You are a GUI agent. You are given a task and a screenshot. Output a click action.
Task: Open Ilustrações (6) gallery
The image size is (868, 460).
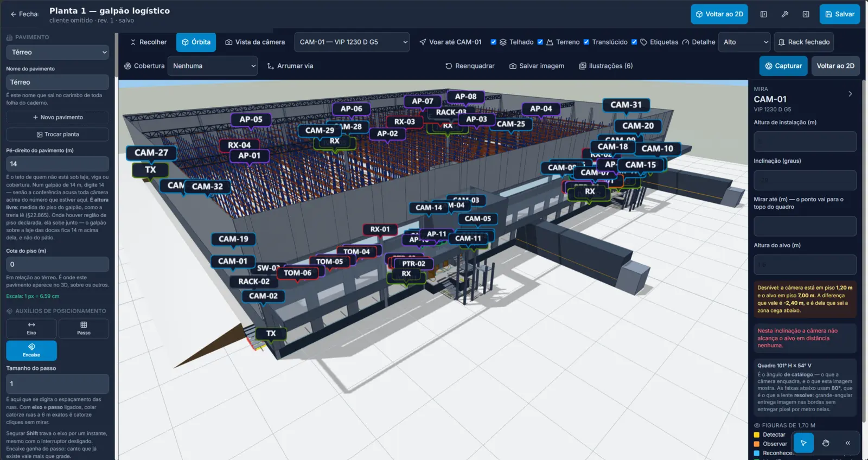pyautogui.click(x=606, y=66)
